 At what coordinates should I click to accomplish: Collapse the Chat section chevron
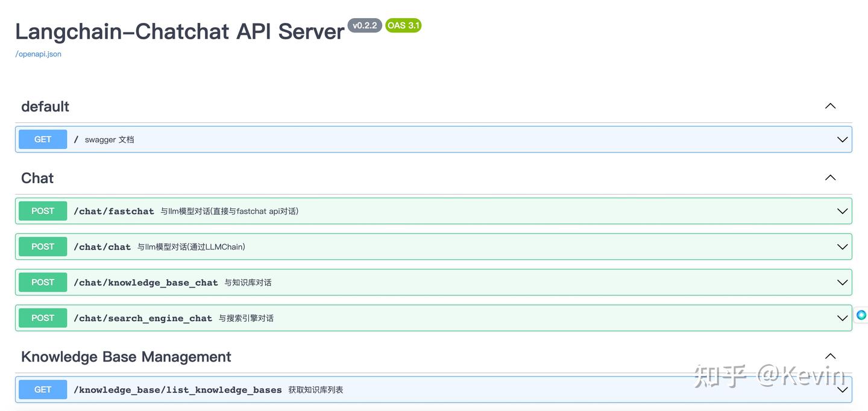point(830,178)
